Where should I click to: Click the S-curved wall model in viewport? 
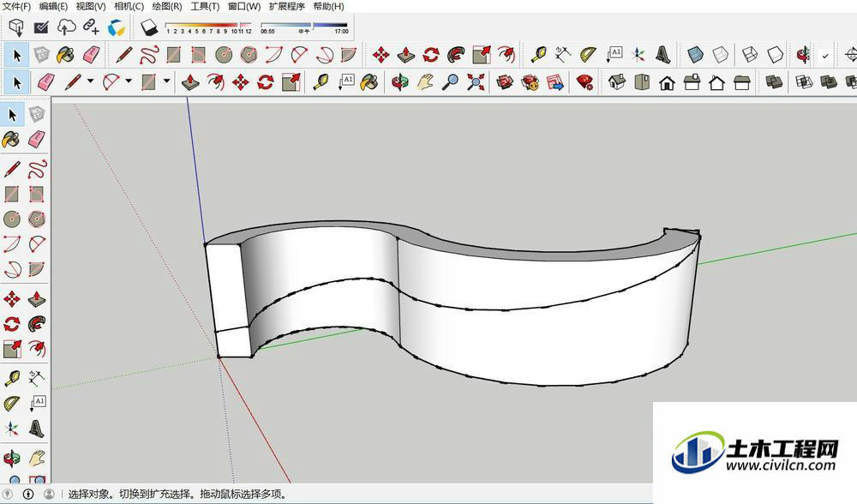[453, 303]
